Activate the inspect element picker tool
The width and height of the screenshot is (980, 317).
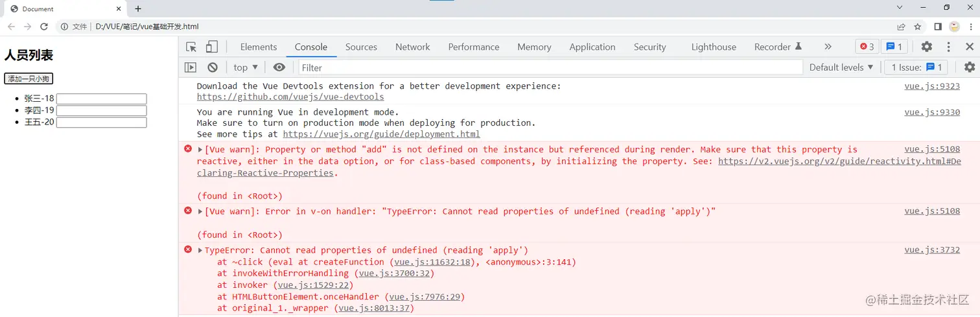[x=191, y=47]
